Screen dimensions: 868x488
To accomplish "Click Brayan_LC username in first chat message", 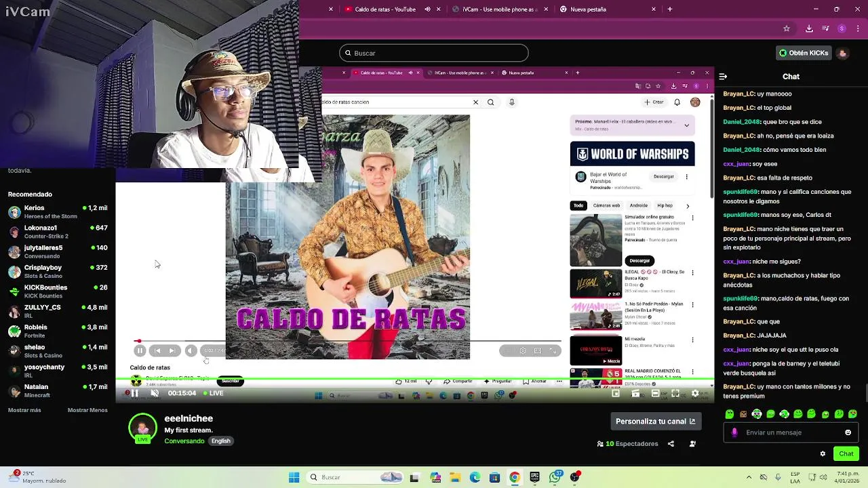I will pos(738,94).
